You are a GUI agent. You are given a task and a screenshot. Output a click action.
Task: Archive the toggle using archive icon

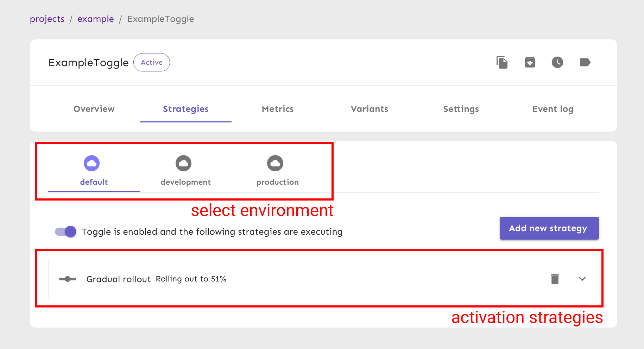click(530, 62)
